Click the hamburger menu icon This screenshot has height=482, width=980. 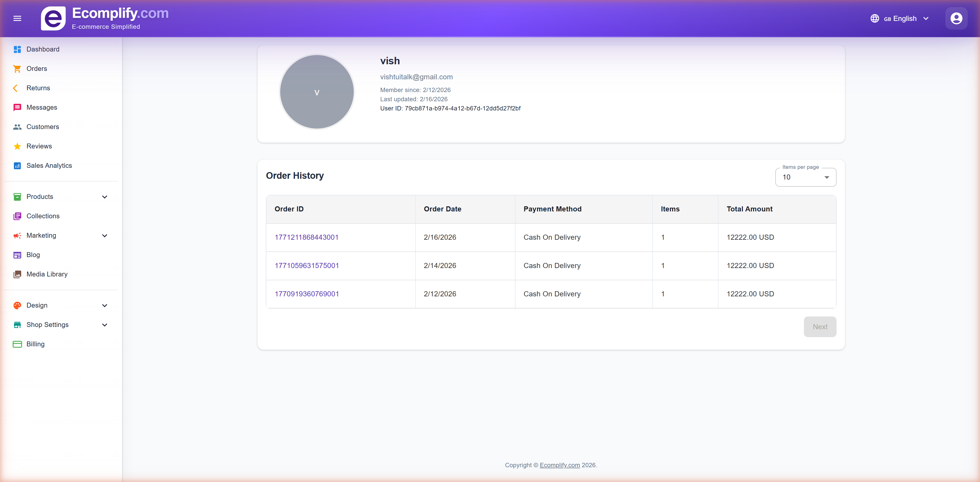[17, 18]
